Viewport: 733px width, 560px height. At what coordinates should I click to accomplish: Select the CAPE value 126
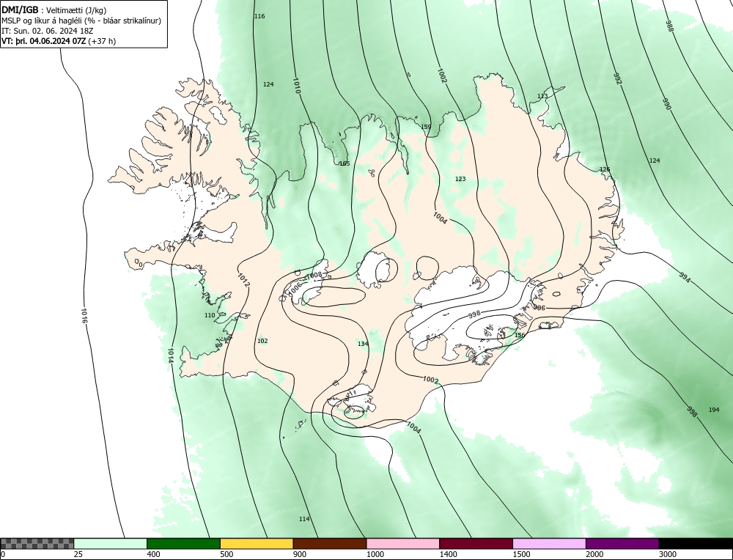(x=605, y=169)
